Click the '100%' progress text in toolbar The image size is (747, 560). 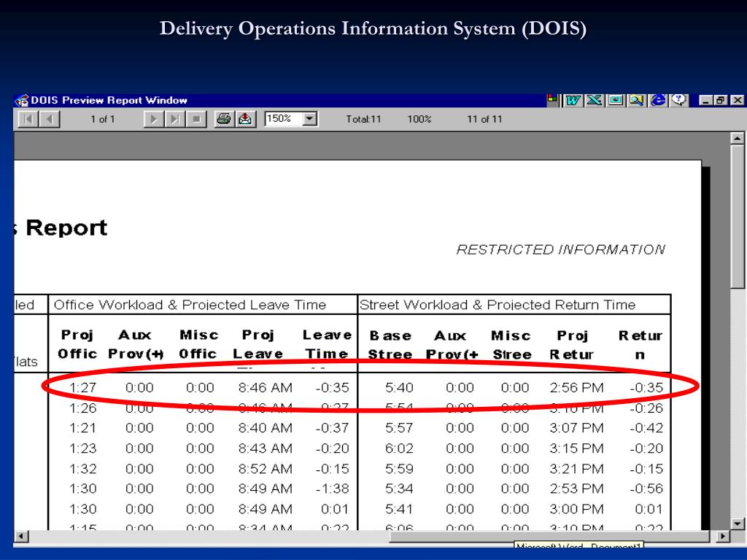click(x=419, y=119)
